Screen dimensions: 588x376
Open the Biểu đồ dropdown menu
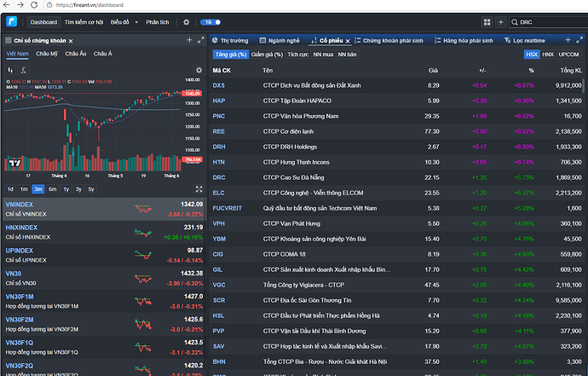click(x=124, y=21)
